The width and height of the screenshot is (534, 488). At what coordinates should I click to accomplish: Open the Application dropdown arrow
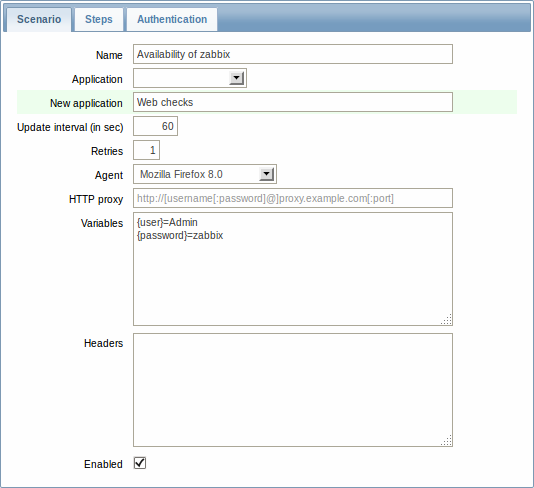pos(236,78)
